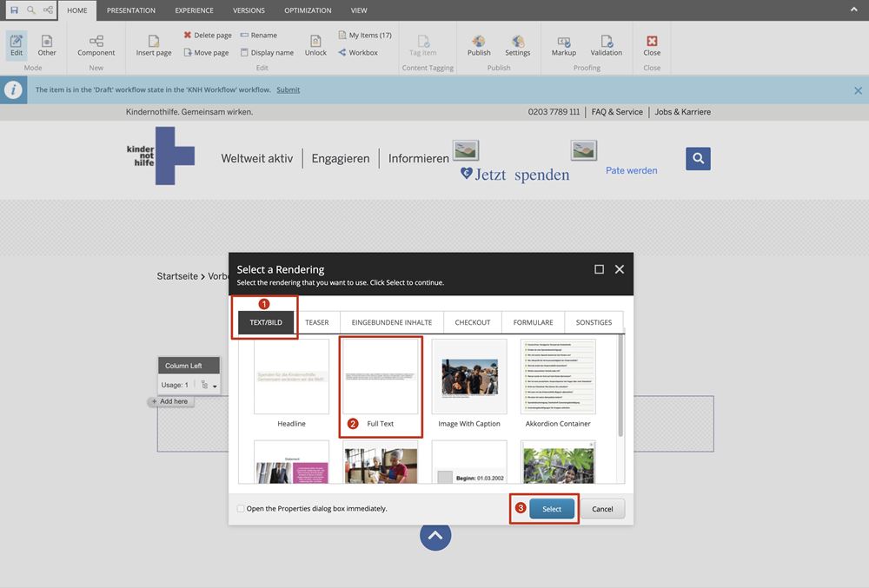Dismiss the workflow notification bar
The image size is (869, 588).
tap(858, 90)
